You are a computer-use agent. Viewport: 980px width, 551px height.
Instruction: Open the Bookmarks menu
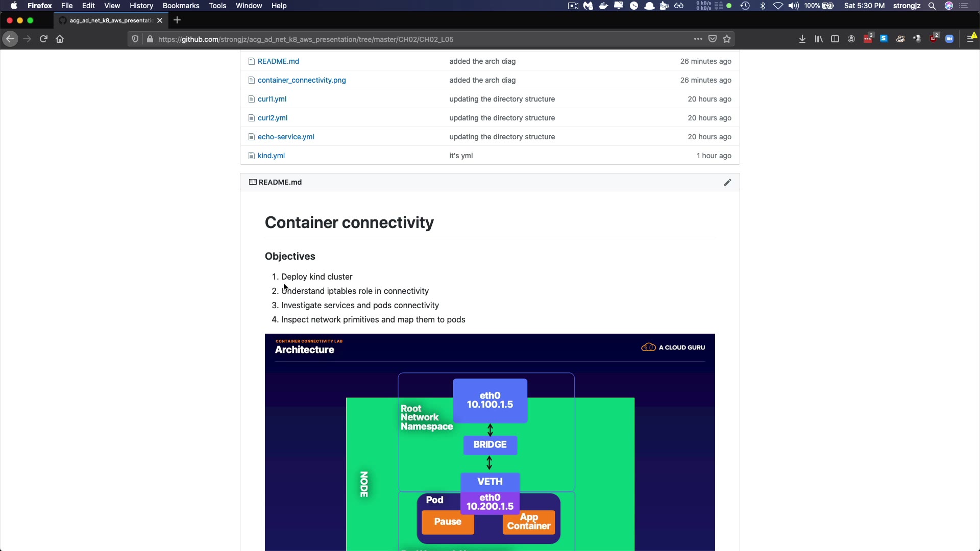pos(181,6)
